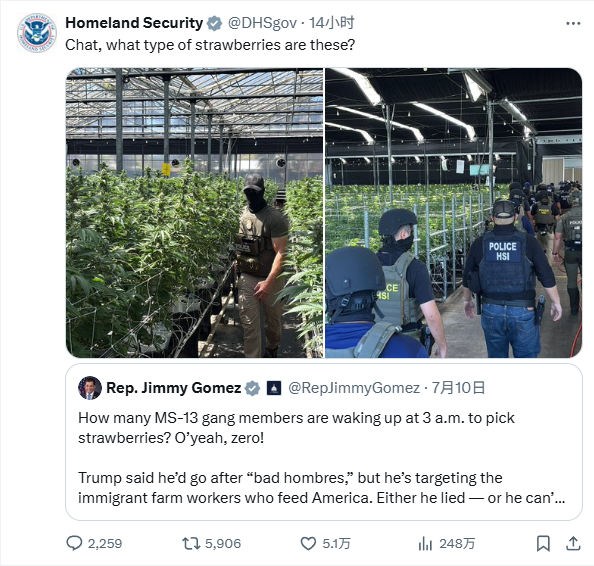Like the tweet with heart icon

pos(308,544)
